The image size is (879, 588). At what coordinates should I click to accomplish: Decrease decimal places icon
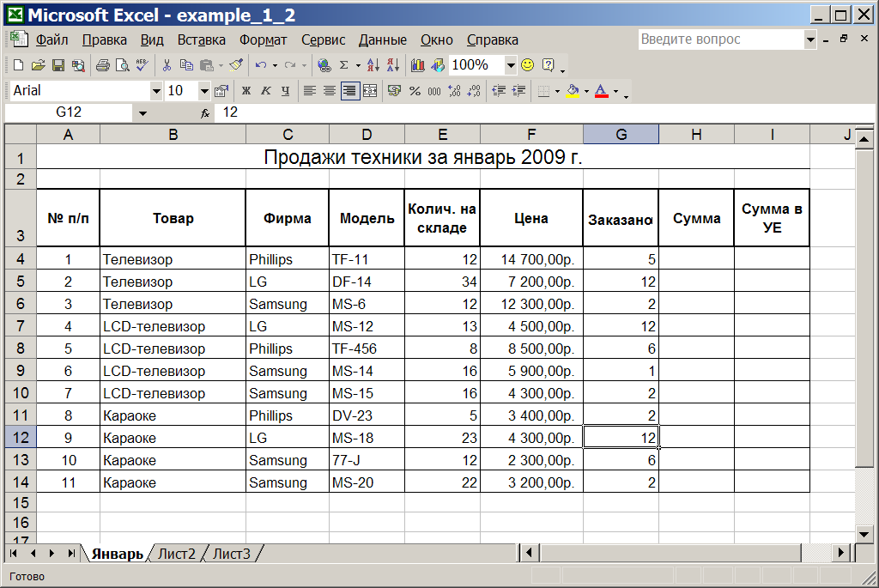coord(474,91)
